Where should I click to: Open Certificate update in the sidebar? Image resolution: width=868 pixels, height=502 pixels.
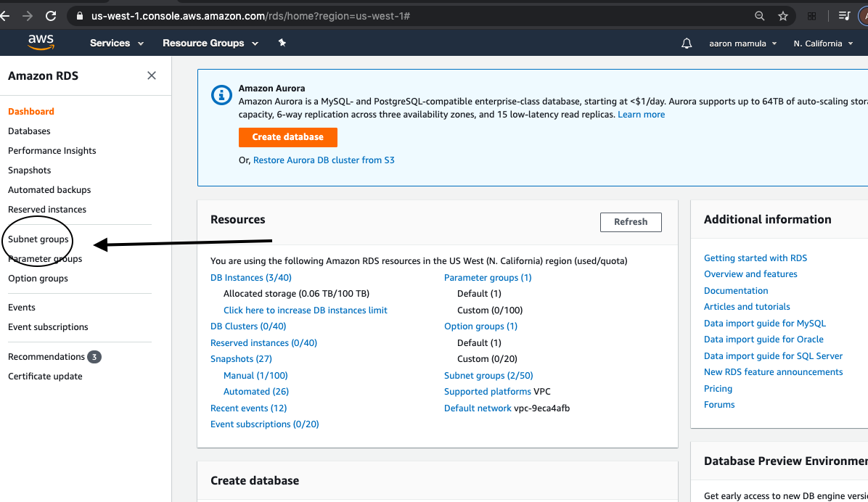tap(45, 376)
